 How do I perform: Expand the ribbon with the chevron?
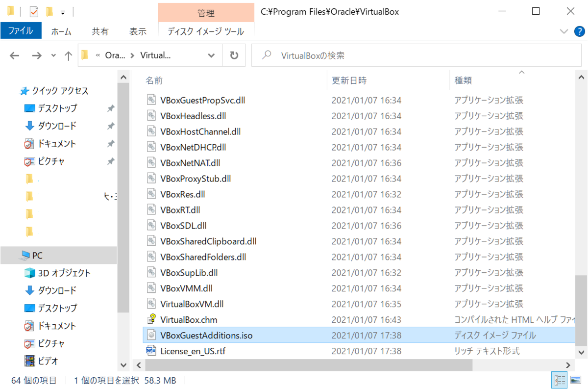[563, 31]
